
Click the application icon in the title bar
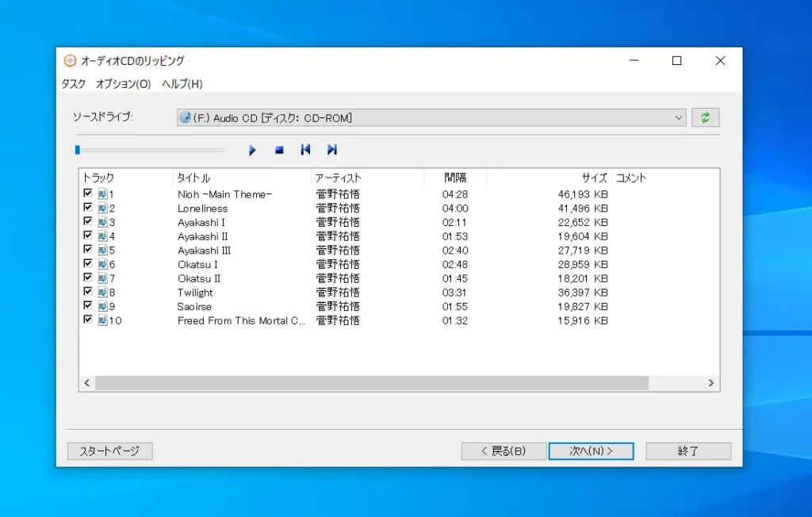point(70,60)
